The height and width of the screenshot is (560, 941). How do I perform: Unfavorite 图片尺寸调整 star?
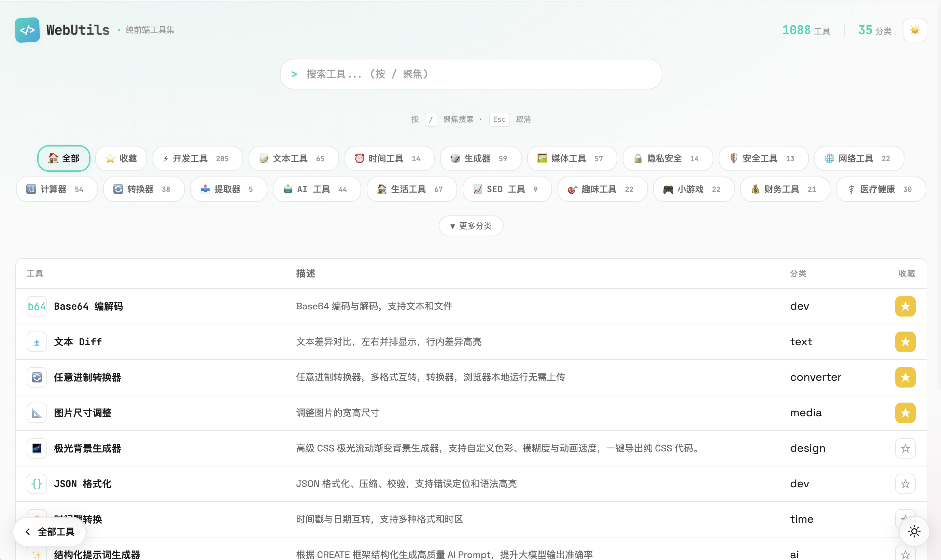[905, 413]
